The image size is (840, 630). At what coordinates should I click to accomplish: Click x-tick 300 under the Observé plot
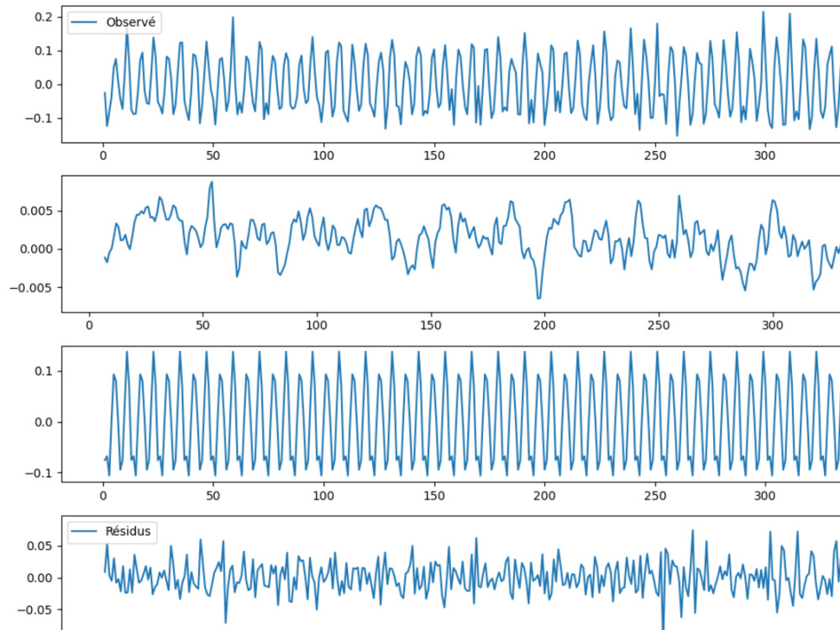(764, 156)
